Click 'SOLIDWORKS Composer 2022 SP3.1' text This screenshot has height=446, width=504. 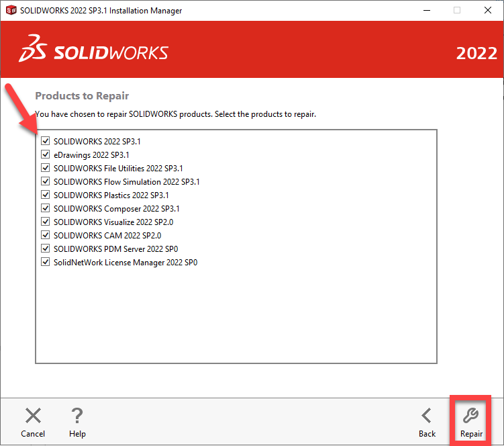[116, 209]
